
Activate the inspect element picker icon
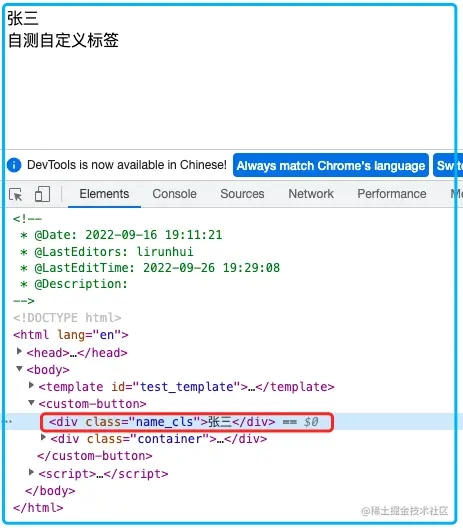click(16, 194)
